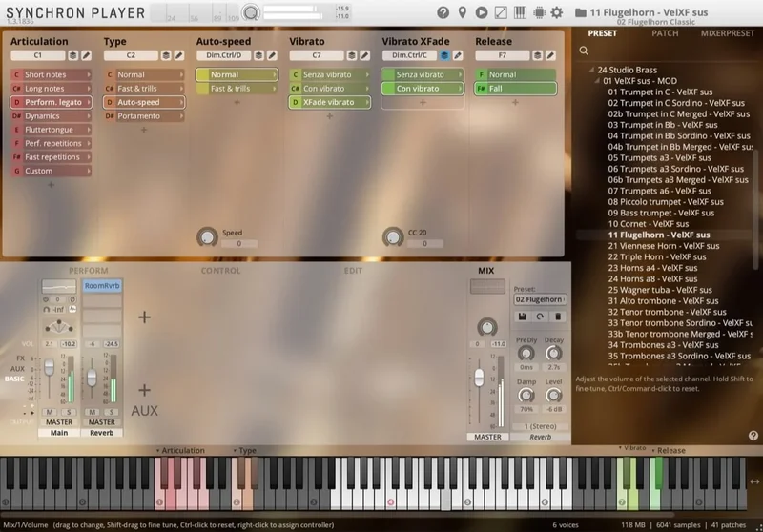Viewport: 763px width, 532px height.
Task: Open the 1 (Stereo) output selector
Action: [540, 426]
